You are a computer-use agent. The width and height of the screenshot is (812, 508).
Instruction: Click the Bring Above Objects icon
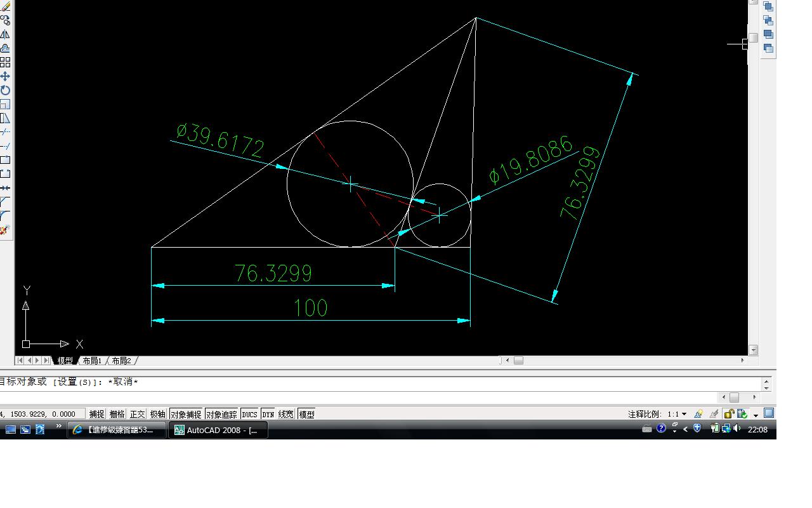(768, 34)
